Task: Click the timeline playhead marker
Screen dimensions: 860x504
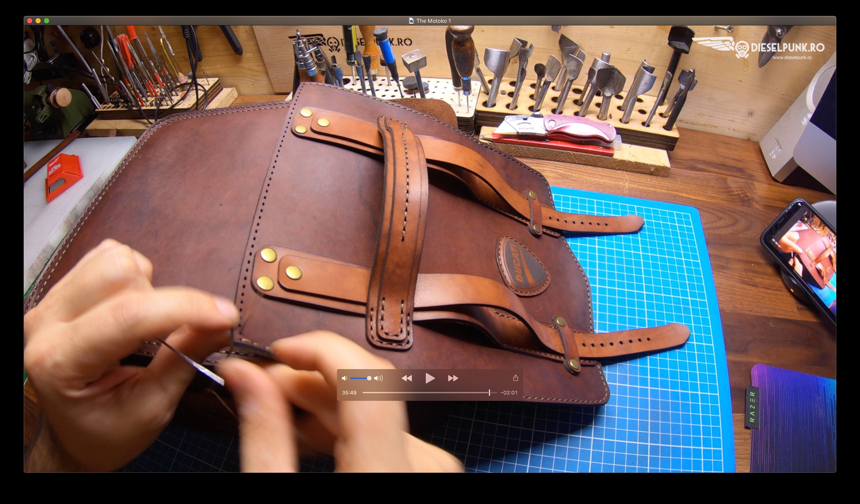Action: (489, 393)
